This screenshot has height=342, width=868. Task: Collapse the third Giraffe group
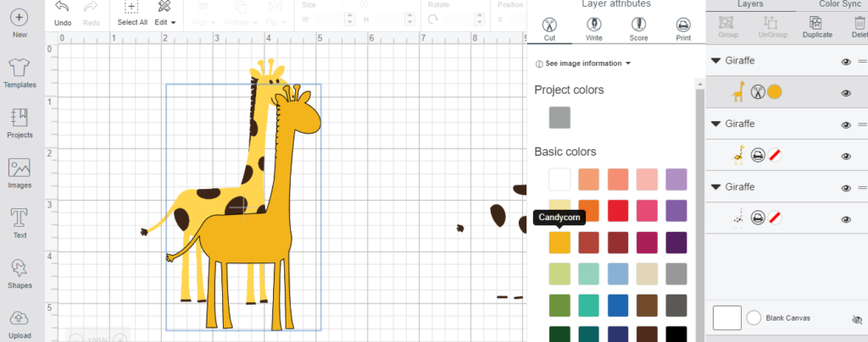(716, 187)
